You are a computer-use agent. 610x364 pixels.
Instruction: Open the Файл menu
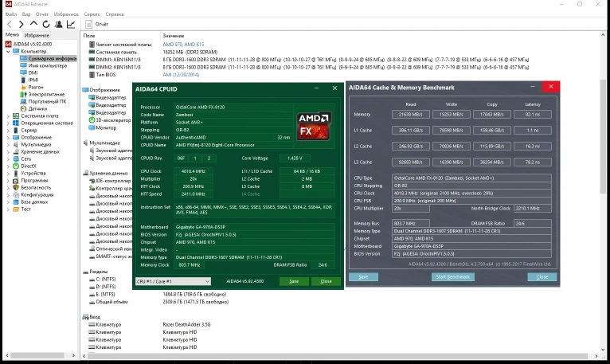point(11,14)
